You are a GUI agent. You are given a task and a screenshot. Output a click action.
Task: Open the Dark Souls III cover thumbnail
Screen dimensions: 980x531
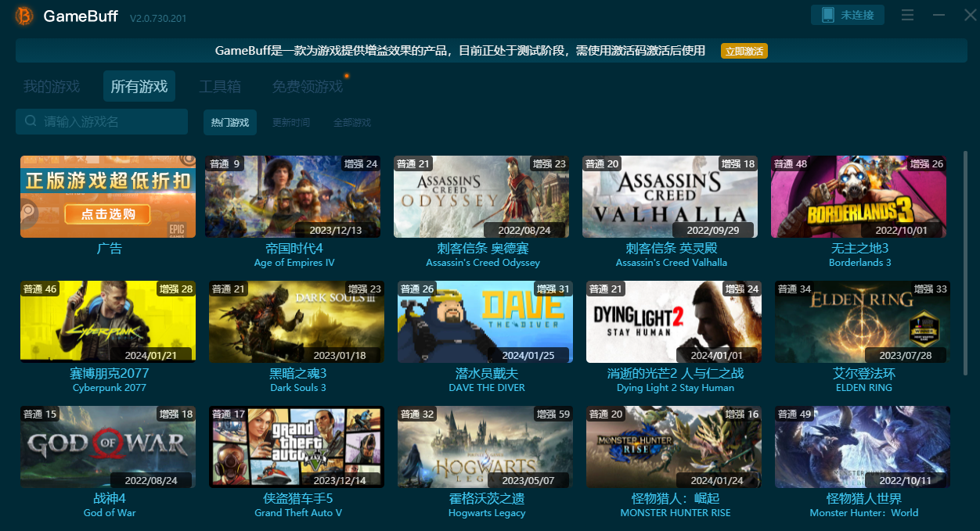click(x=297, y=321)
